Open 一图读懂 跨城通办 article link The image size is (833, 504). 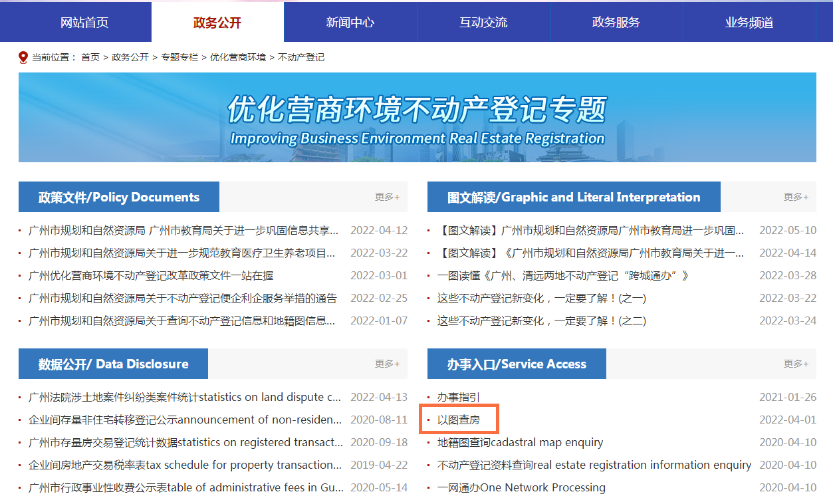click(562, 276)
